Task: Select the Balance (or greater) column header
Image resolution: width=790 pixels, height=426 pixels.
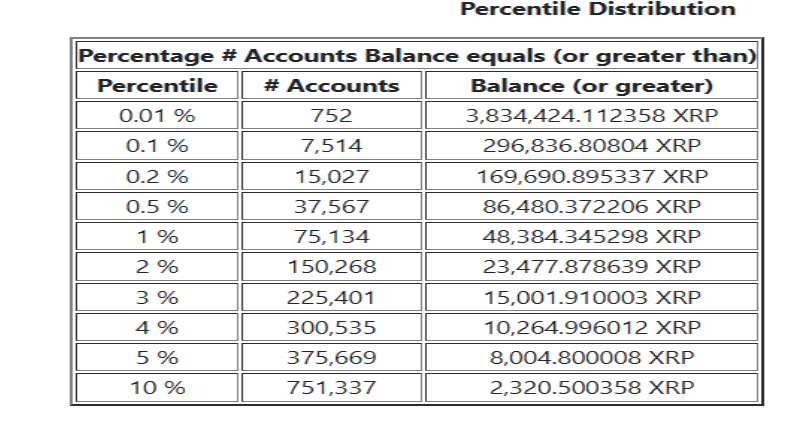Action: coord(590,85)
